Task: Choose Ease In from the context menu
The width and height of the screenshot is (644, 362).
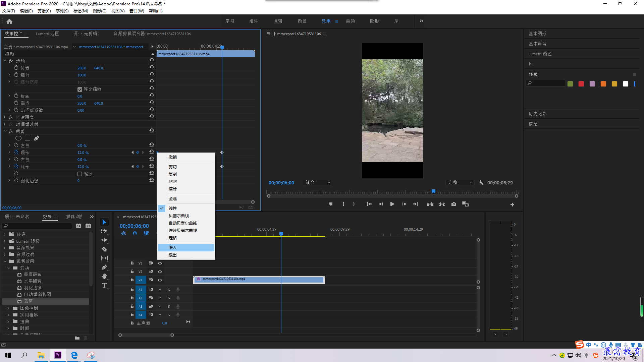Action: [x=186, y=248]
